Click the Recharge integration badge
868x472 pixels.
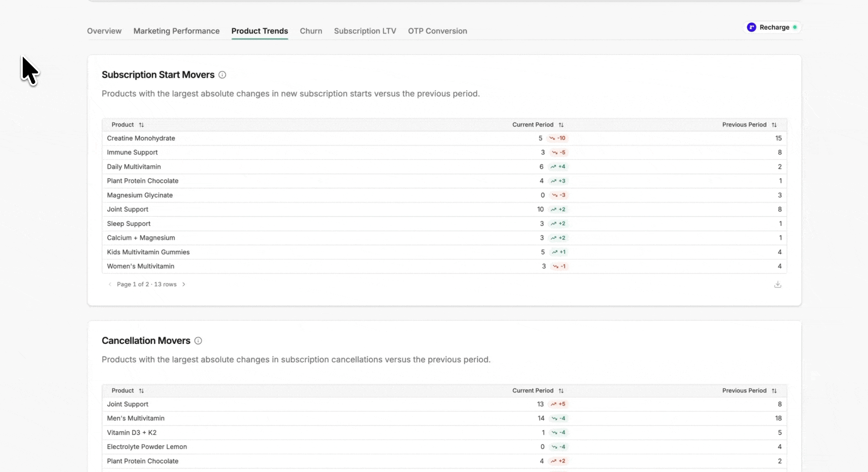pyautogui.click(x=772, y=27)
